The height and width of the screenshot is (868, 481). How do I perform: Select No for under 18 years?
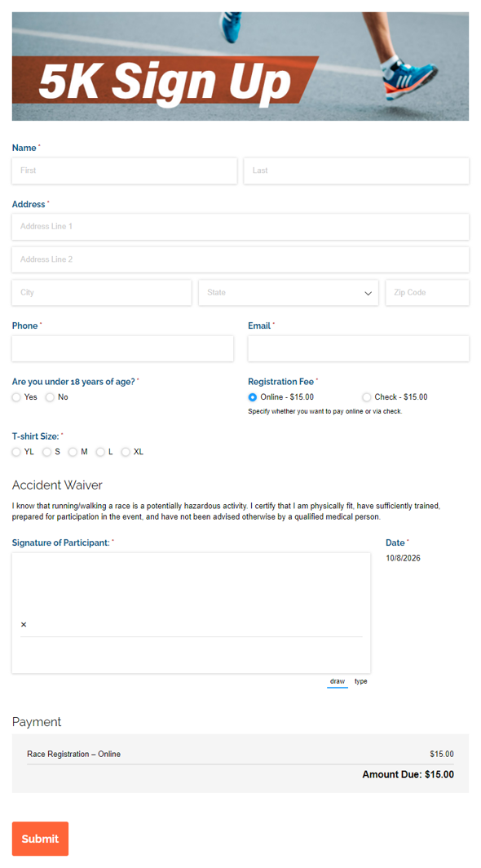point(50,397)
